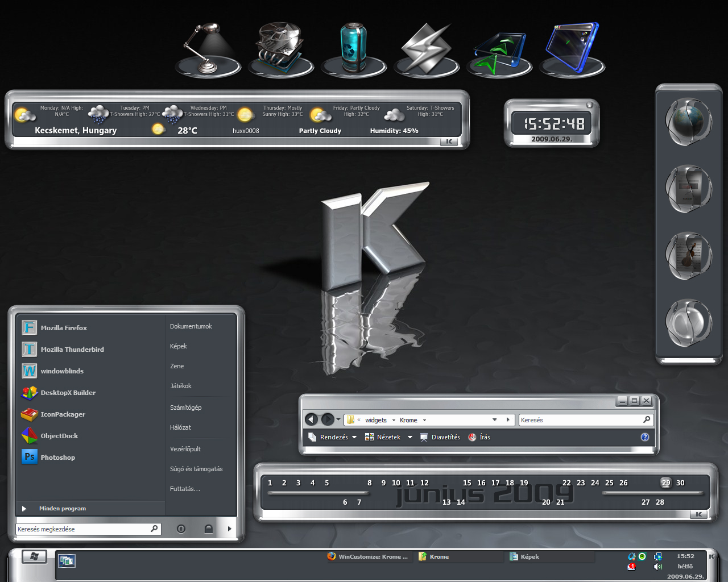
Task: Click Futtatás... in start menu
Action: [x=185, y=489]
